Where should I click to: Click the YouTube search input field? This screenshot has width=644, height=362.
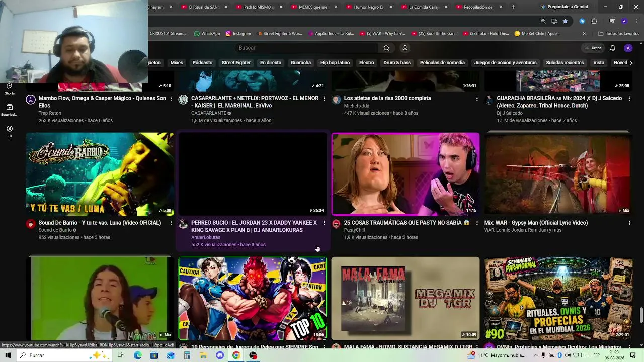[x=306, y=48]
